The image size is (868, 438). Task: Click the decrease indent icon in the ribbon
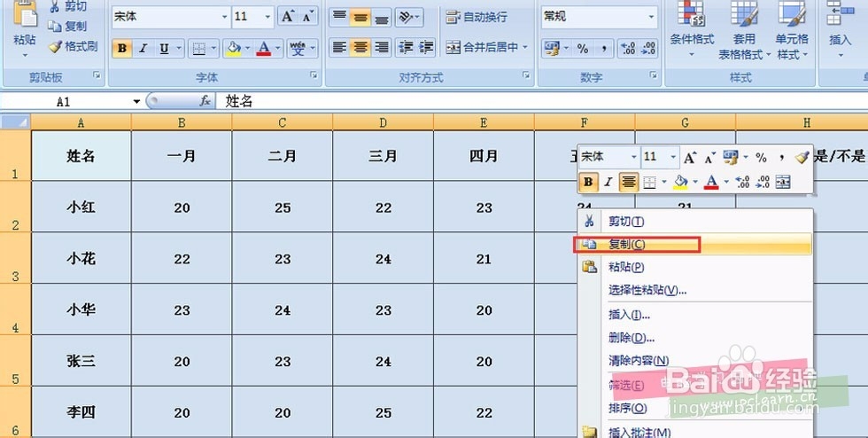[x=406, y=48]
